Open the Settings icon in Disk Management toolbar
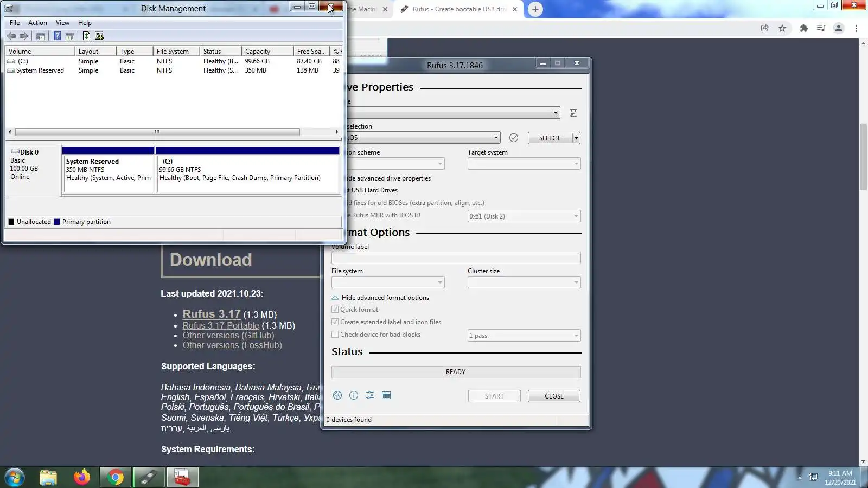Image resolution: width=868 pixels, height=488 pixels. coord(99,36)
